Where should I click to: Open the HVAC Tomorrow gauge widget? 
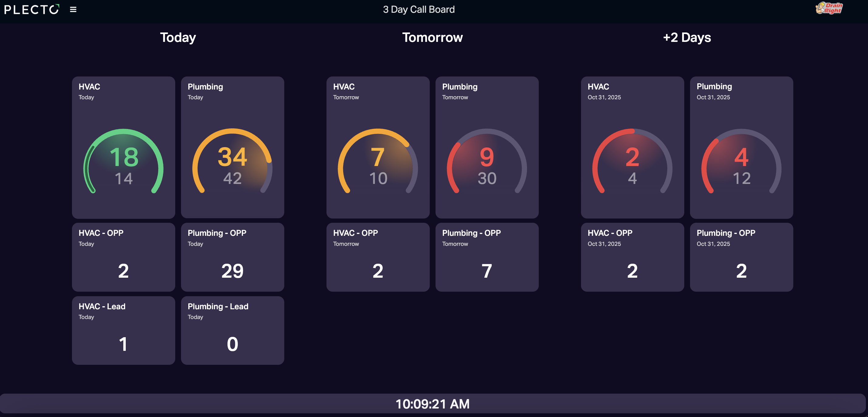pos(378,147)
